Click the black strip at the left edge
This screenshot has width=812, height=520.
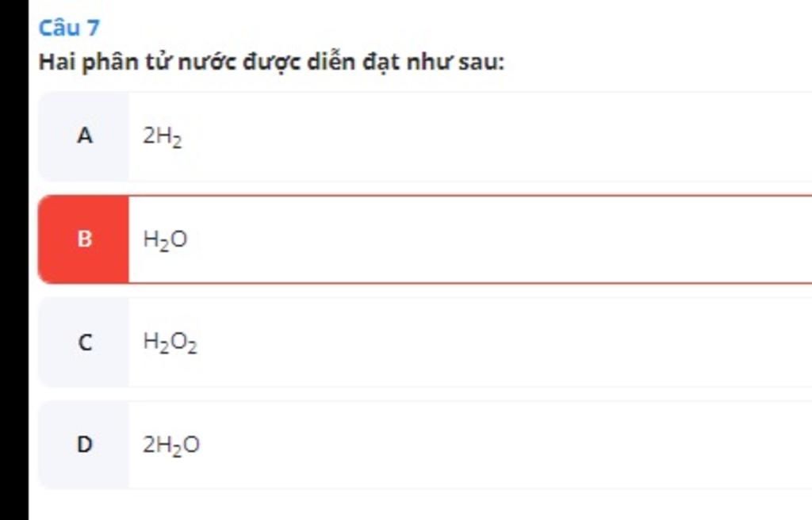pyautogui.click(x=14, y=260)
